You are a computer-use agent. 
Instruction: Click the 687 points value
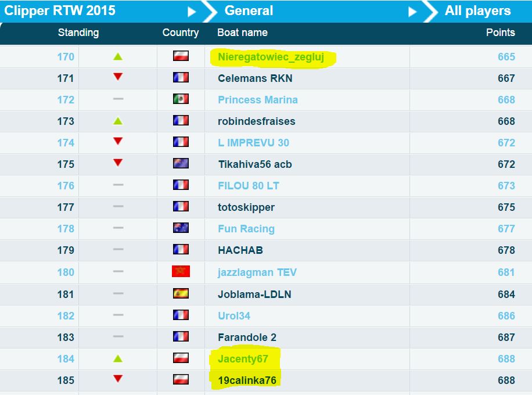pos(506,337)
